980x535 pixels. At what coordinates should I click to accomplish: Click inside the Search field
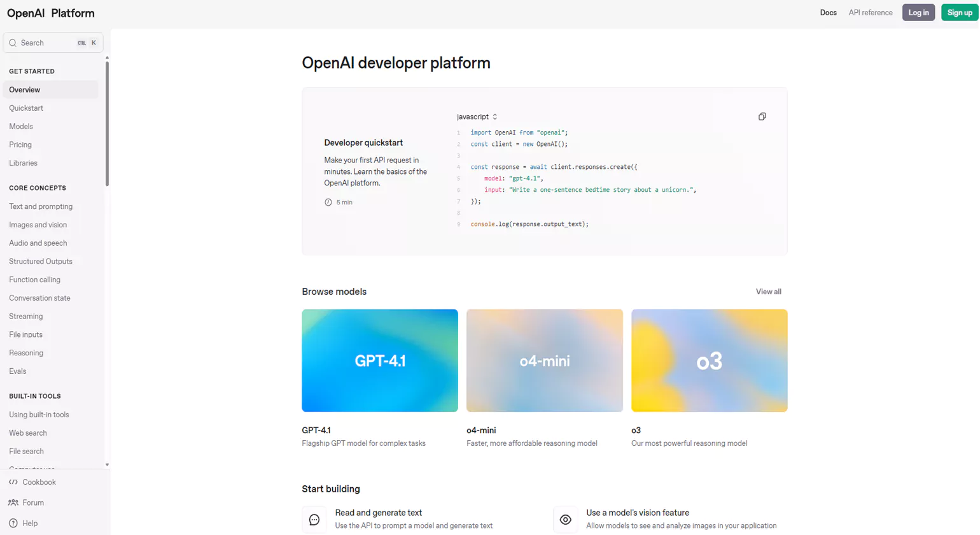pos(53,42)
